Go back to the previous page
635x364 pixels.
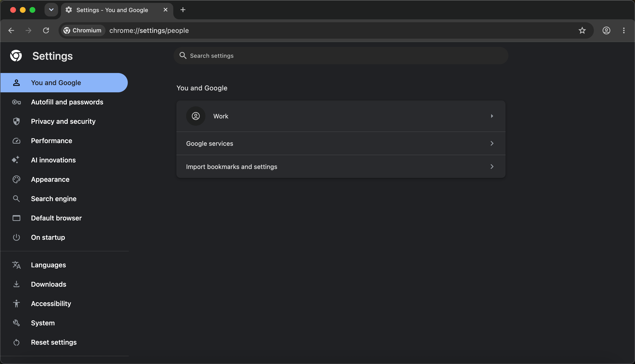pyautogui.click(x=11, y=30)
